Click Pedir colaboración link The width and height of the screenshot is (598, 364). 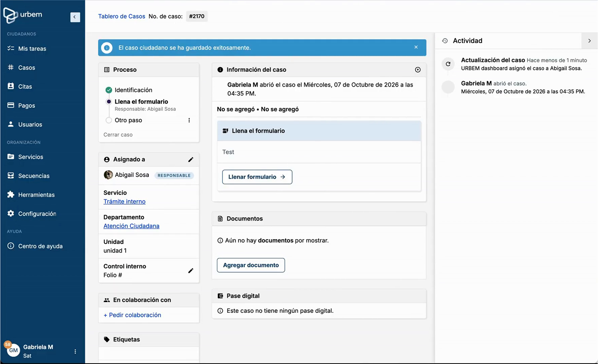[x=132, y=315]
